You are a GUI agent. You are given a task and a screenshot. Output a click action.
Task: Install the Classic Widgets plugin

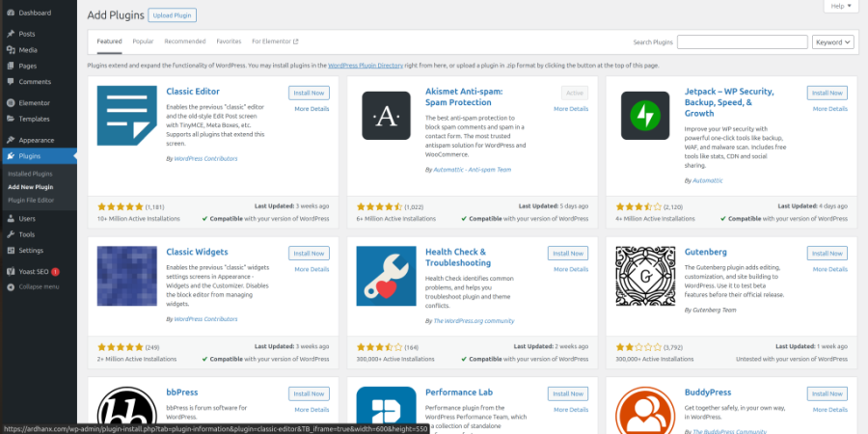309,254
